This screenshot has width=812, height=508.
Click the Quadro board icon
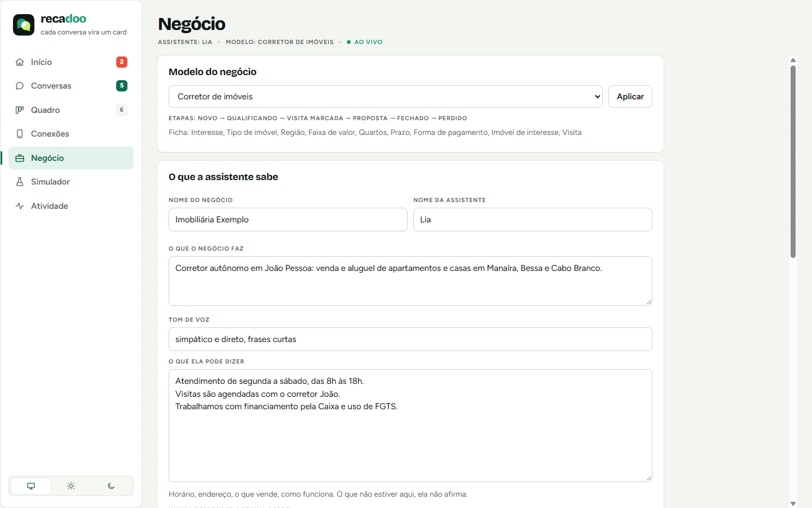click(20, 110)
